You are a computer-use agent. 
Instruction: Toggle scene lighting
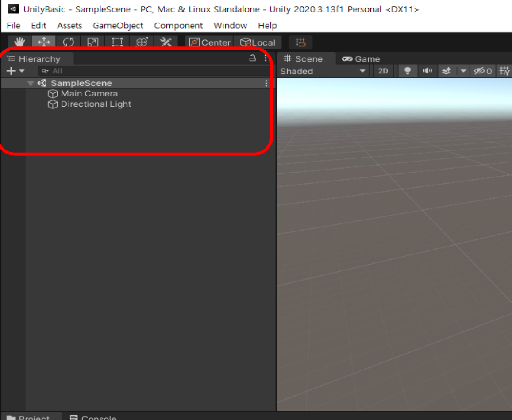point(408,71)
